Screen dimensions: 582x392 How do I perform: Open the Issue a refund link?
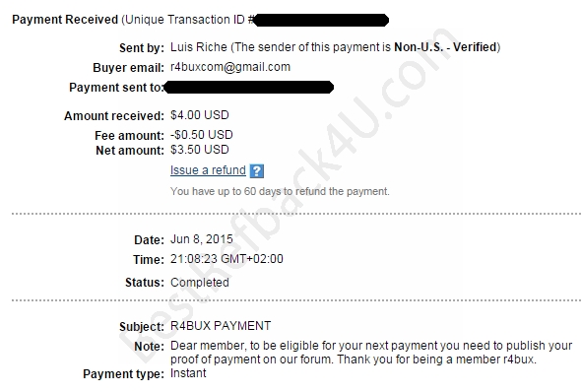[x=208, y=170]
